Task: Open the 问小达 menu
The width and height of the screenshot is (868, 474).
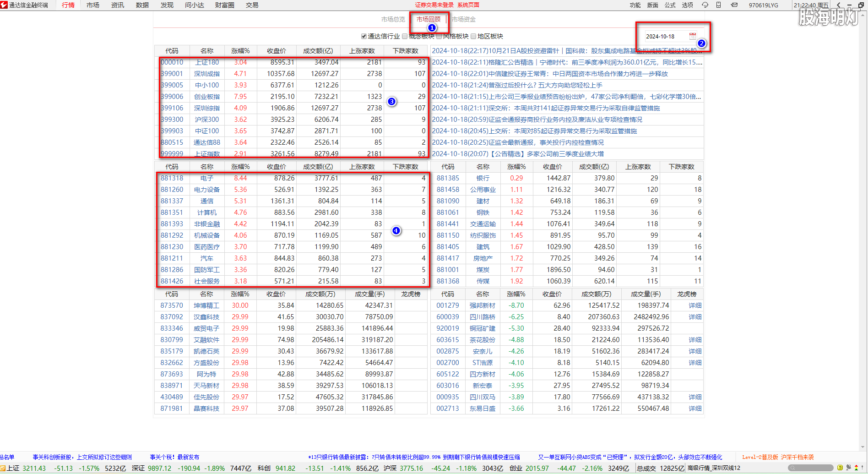Action: tap(195, 5)
